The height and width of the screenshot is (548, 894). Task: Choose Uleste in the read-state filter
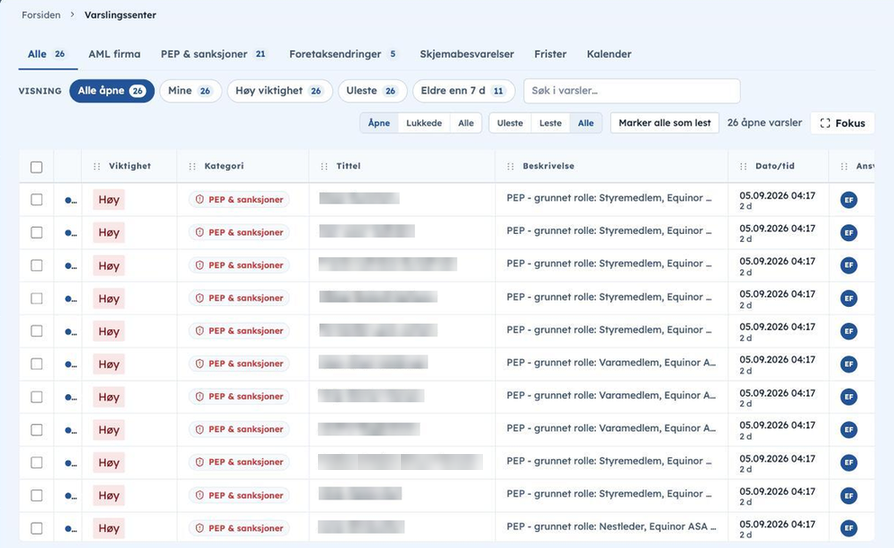510,123
